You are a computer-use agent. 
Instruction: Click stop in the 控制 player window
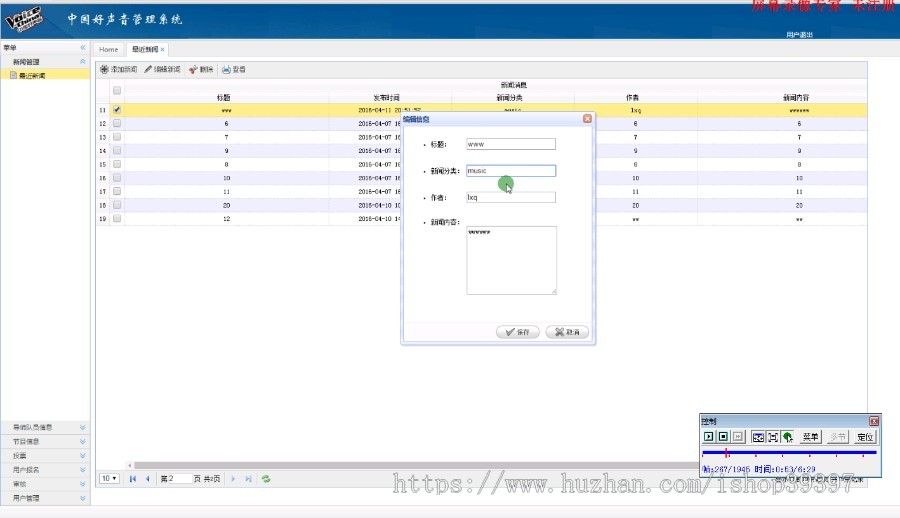coord(723,437)
